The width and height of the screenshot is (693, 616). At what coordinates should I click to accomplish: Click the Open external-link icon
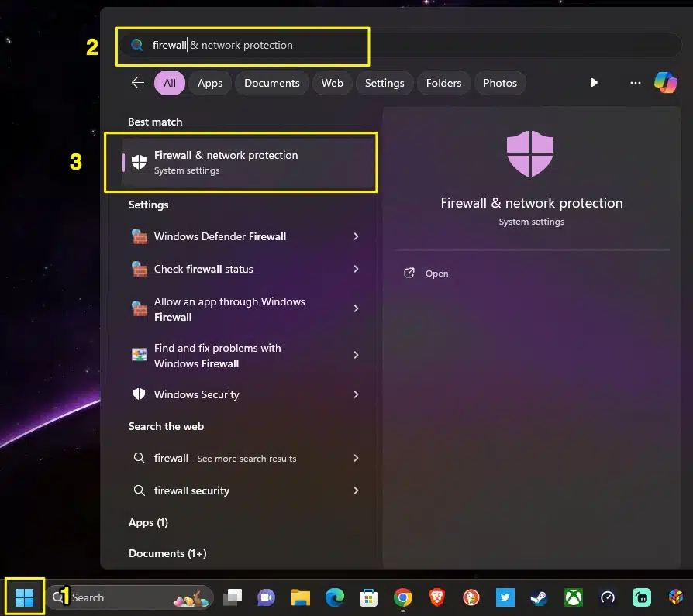[409, 273]
